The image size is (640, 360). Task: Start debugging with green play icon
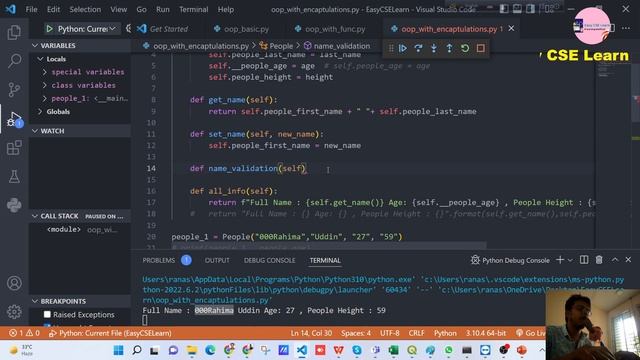[49, 29]
